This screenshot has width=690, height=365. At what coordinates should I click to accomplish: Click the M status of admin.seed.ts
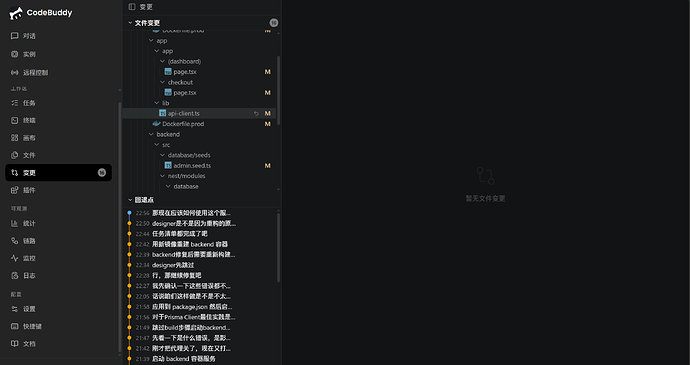click(268, 166)
